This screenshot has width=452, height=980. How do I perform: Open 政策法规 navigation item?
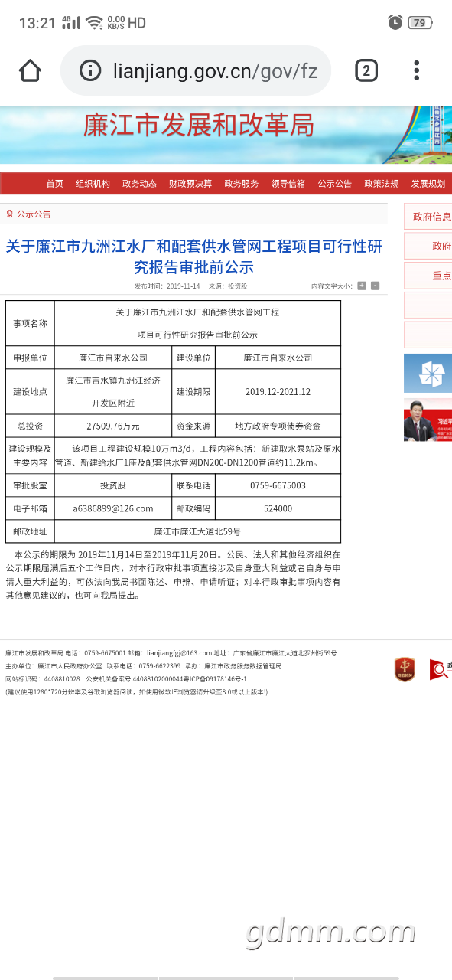[x=381, y=184]
